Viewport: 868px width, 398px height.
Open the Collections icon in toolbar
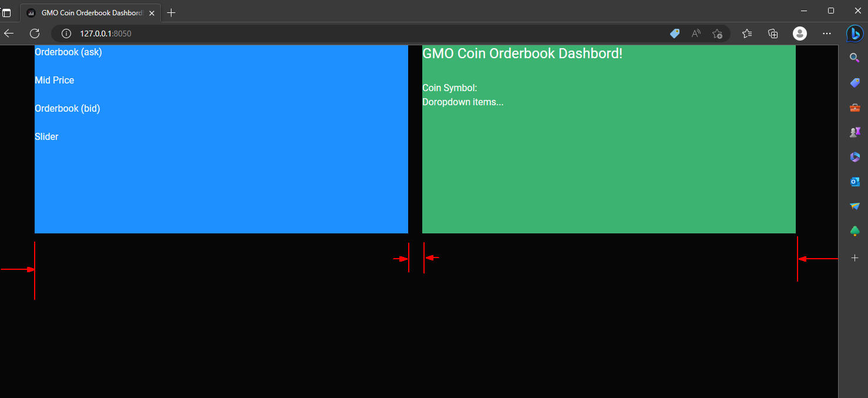tap(773, 34)
